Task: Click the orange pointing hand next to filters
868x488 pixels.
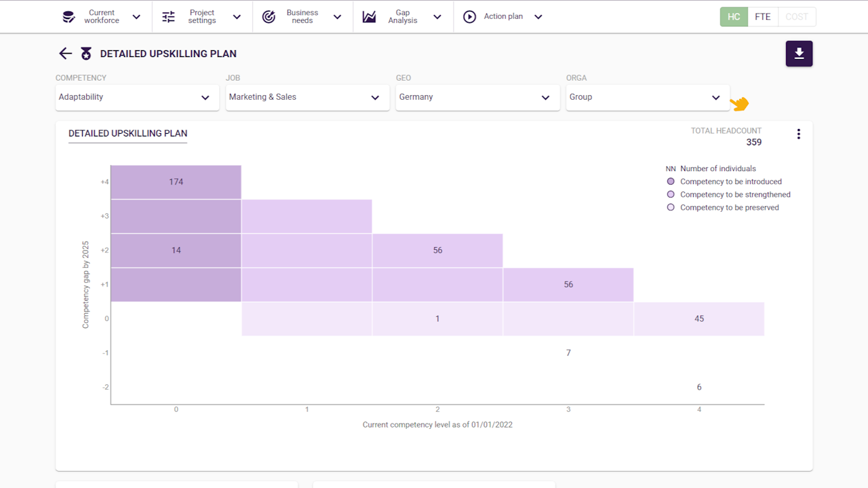Action: click(739, 104)
